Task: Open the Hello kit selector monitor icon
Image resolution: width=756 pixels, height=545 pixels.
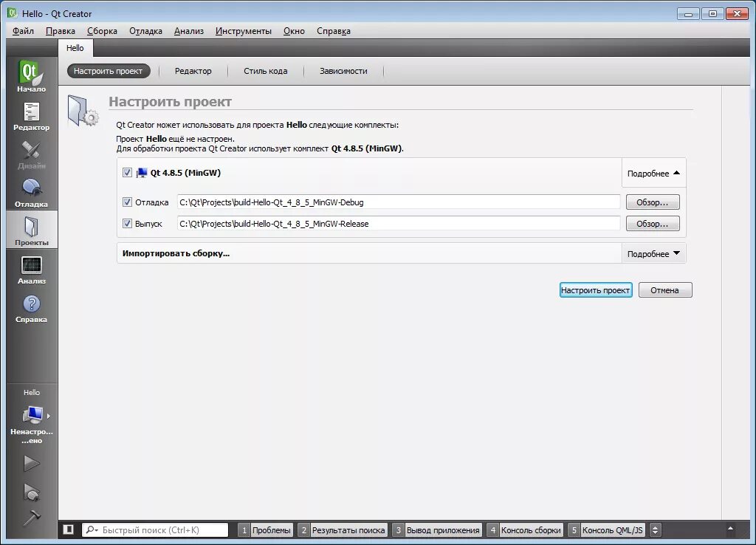Action: 32,415
